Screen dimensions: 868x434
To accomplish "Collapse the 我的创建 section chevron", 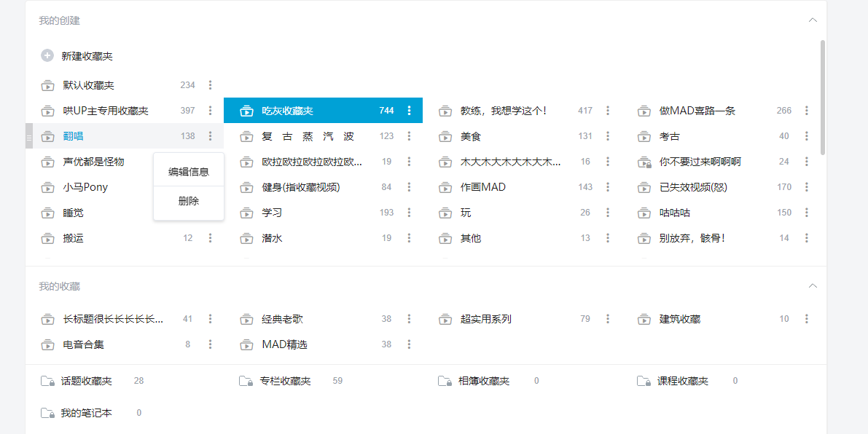I will [813, 20].
